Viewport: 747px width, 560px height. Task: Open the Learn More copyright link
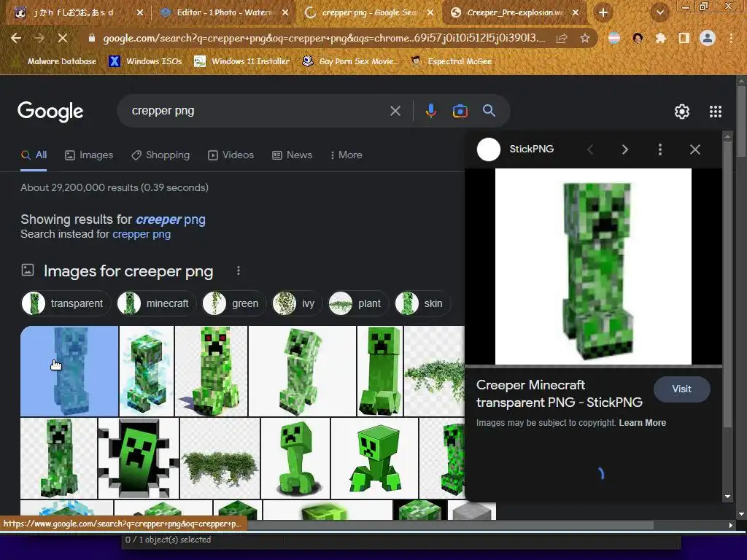click(x=642, y=423)
